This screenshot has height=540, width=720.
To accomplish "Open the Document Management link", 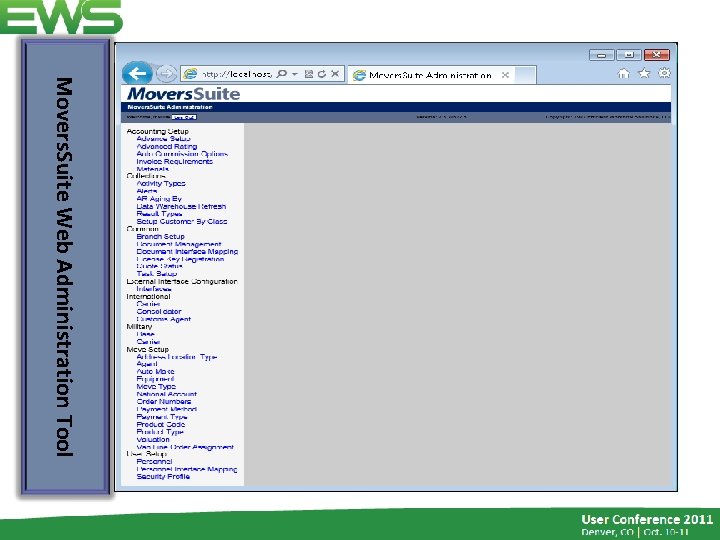I will pyautogui.click(x=179, y=244).
